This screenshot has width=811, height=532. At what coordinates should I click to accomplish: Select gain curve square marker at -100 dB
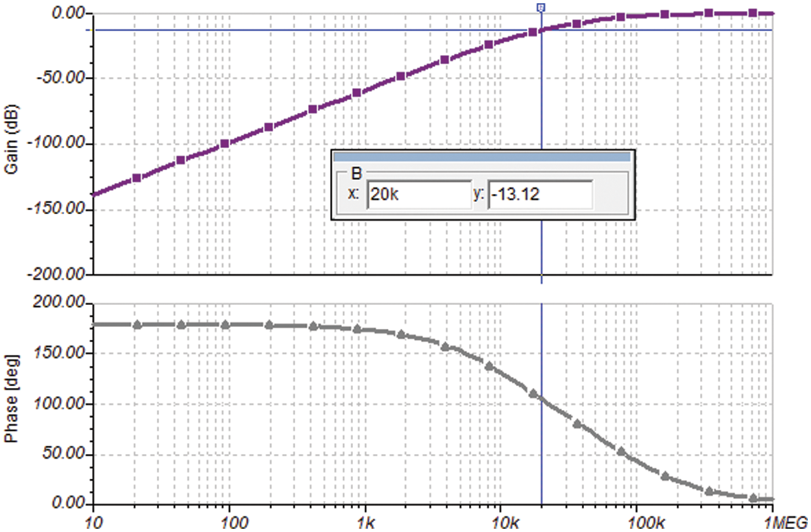(225, 143)
